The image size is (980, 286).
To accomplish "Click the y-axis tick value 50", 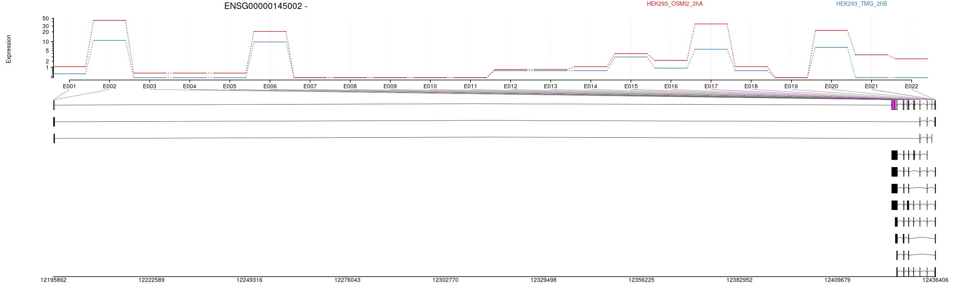I will [46, 19].
